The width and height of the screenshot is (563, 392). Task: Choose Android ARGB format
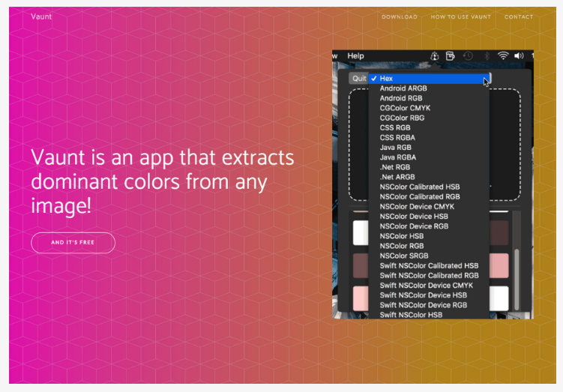click(x=429, y=88)
